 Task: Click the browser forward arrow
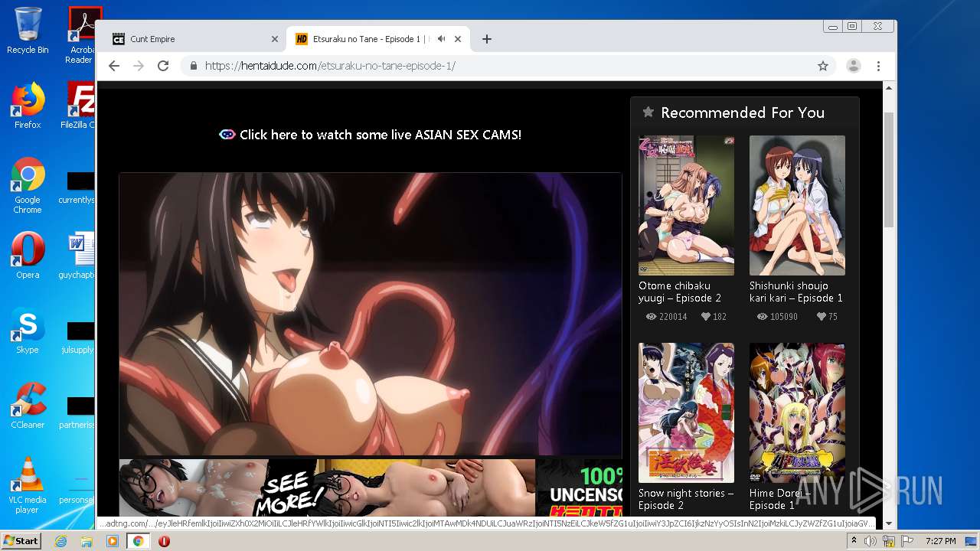[139, 66]
